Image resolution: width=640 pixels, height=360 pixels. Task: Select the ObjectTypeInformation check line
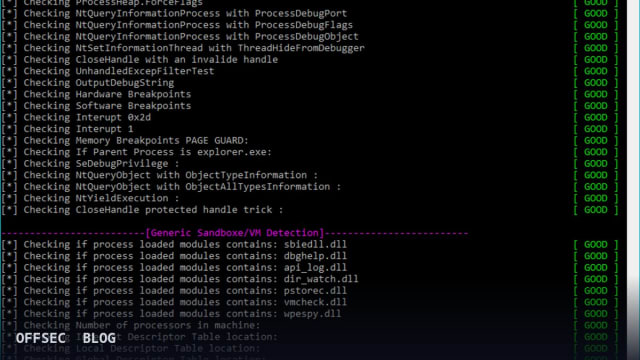pos(160,175)
